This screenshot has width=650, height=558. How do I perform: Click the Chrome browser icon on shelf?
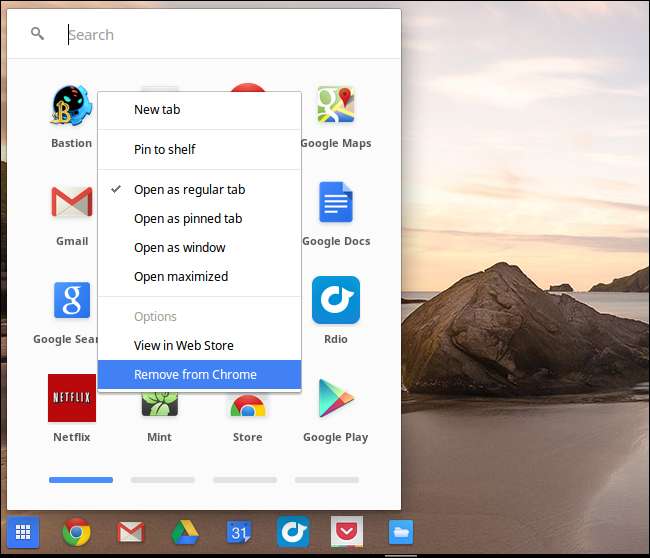coord(77,532)
